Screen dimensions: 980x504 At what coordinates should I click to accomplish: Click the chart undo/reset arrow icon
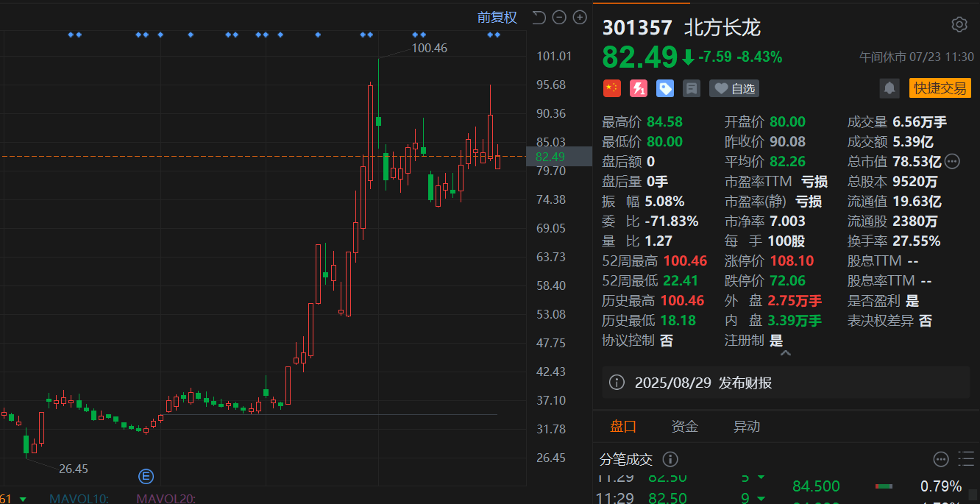coord(539,17)
